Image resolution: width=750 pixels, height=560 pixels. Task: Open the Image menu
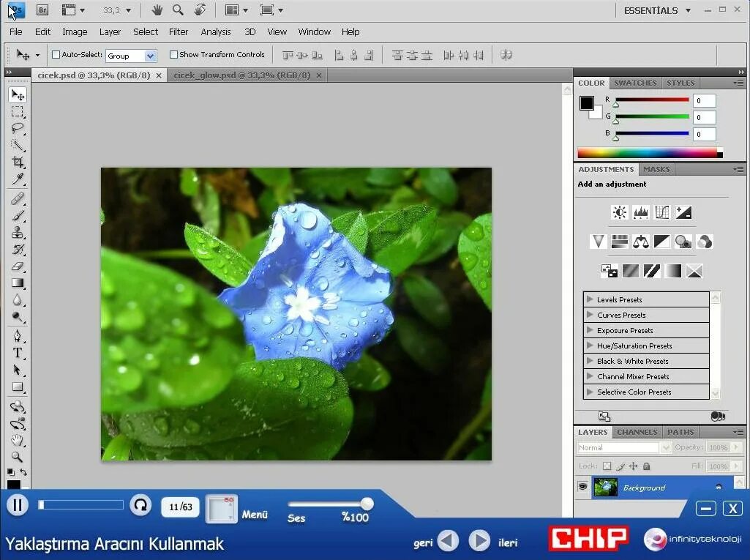click(x=75, y=31)
